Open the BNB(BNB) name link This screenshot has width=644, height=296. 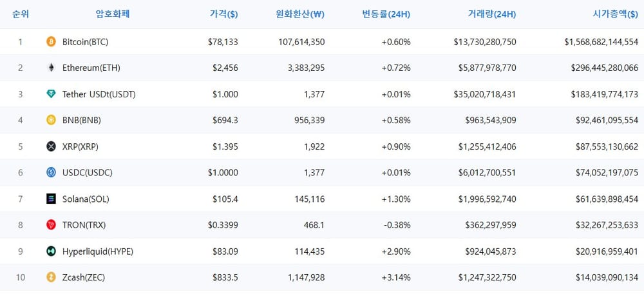coord(82,121)
